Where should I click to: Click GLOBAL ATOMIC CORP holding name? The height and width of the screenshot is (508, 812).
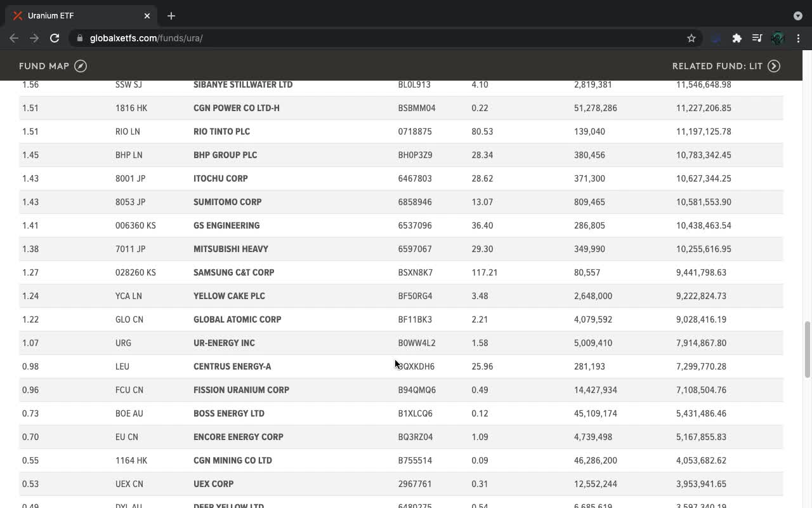click(x=237, y=319)
